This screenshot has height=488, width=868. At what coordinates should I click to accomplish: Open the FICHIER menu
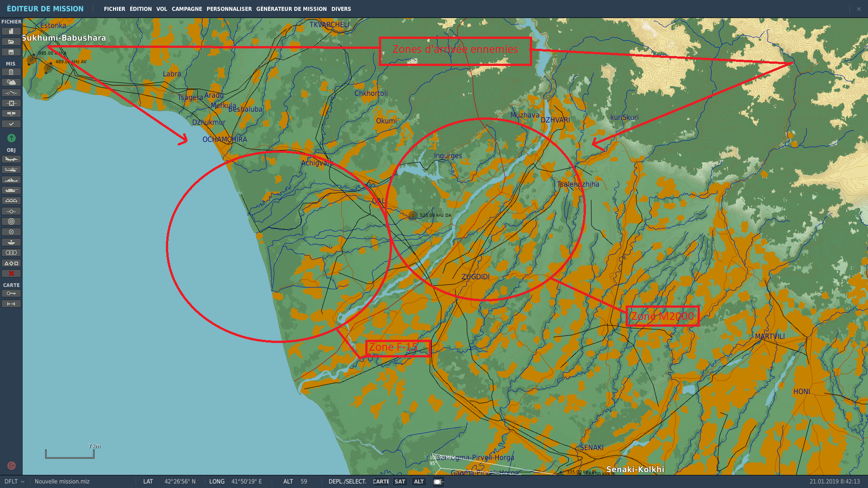coord(114,9)
